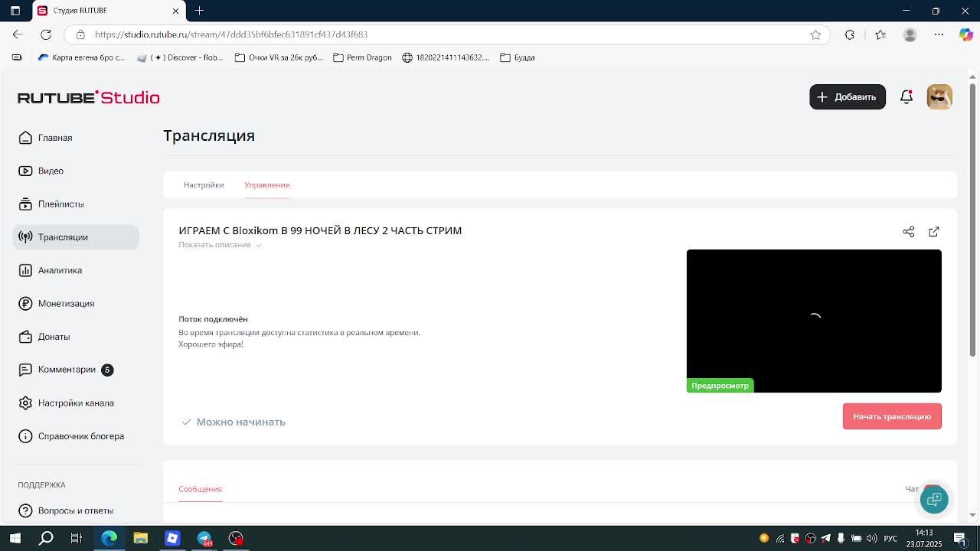Viewport: 980px width, 551px height.
Task: Add this page to favorites star
Action: pos(815,34)
